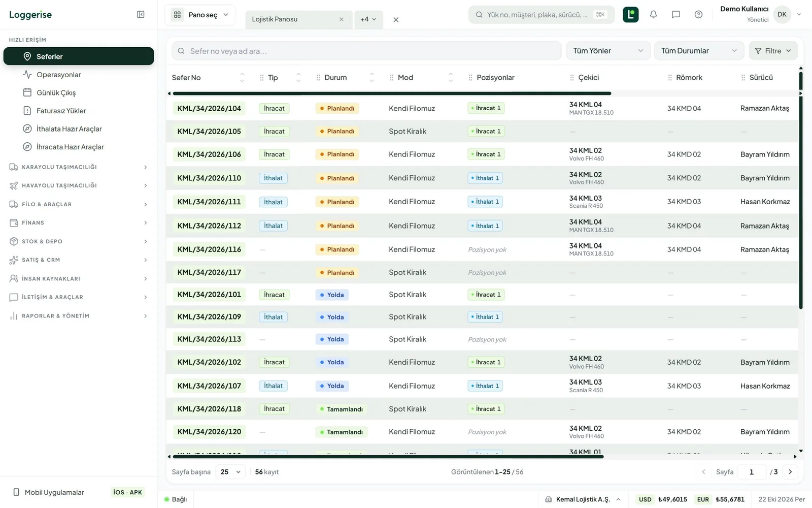Click the Havayolu Taşımacılığı airplane icon
812x508 pixels.
[x=14, y=185]
